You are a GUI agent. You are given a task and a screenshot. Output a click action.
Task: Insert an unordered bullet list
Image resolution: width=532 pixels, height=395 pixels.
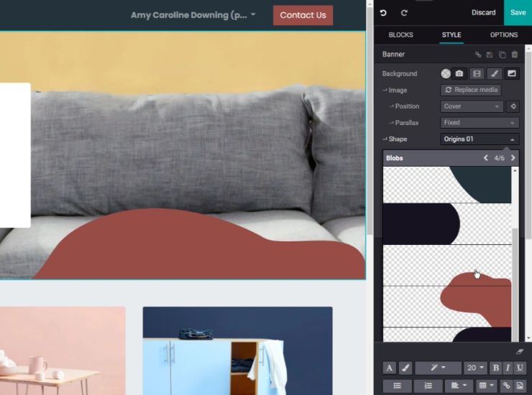397,386
